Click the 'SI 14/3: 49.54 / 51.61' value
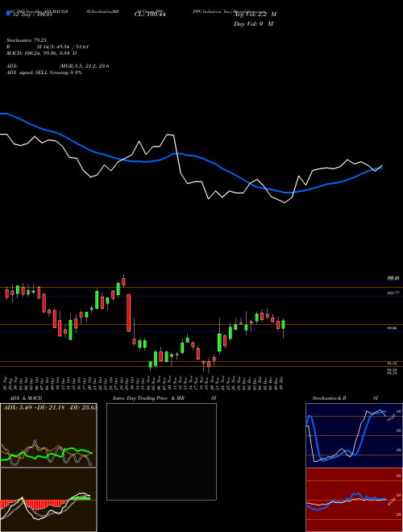The height and width of the screenshot is (532, 403). [x=63, y=47]
